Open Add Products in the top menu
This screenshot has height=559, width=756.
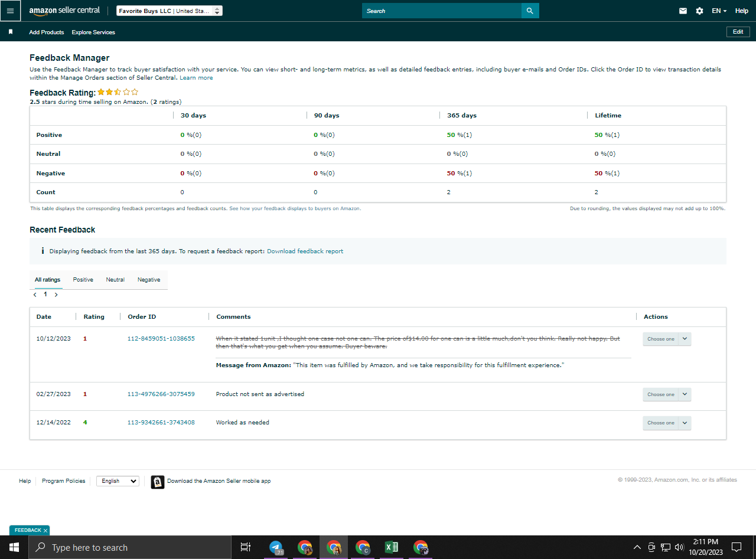click(x=47, y=32)
